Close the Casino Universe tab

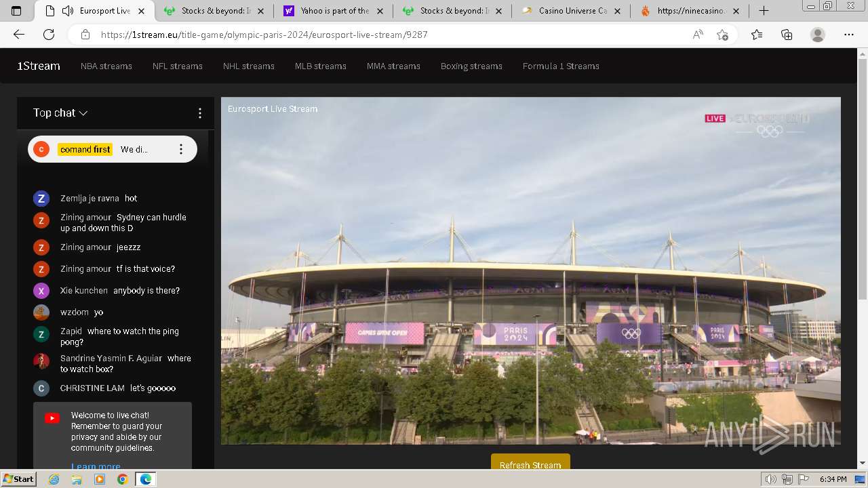(x=616, y=11)
